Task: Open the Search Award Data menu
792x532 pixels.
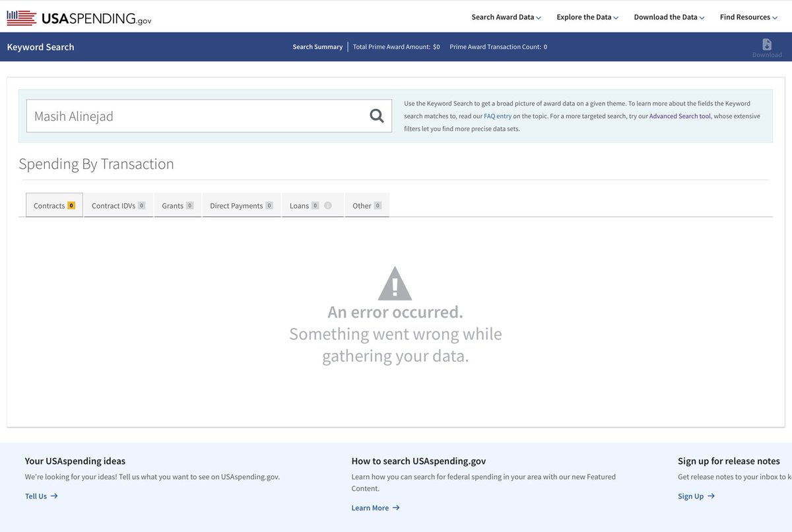Action: (x=506, y=17)
